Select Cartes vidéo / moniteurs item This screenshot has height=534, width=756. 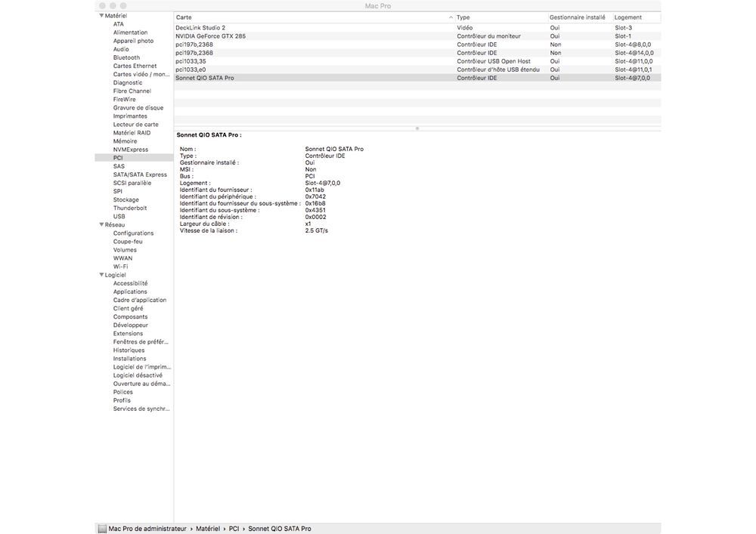(141, 75)
